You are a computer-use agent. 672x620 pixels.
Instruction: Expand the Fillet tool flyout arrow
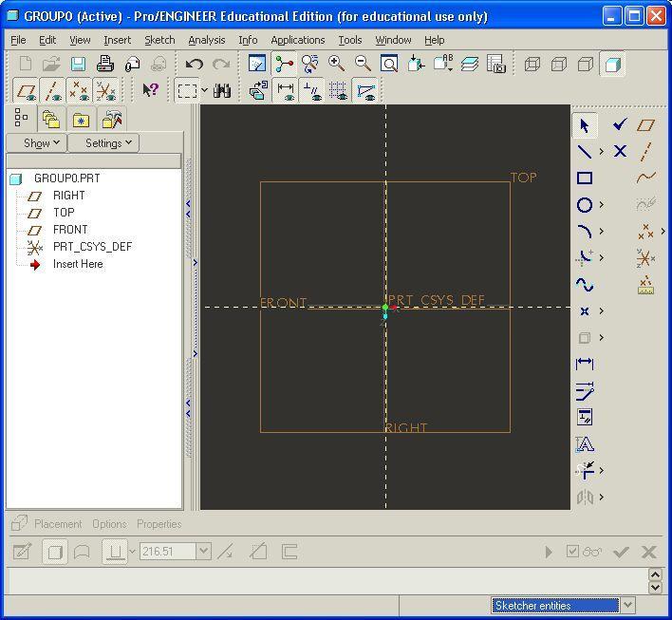pyautogui.click(x=601, y=257)
